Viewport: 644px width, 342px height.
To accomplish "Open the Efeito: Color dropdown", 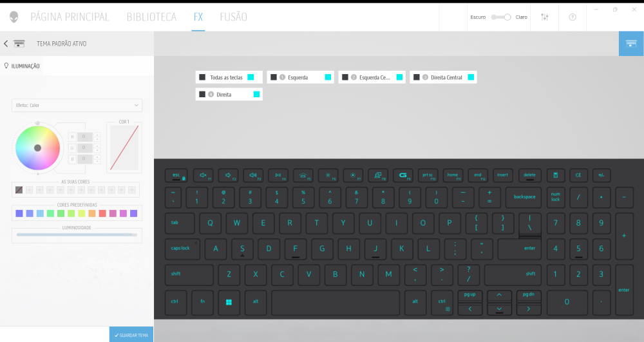I will click(x=77, y=105).
